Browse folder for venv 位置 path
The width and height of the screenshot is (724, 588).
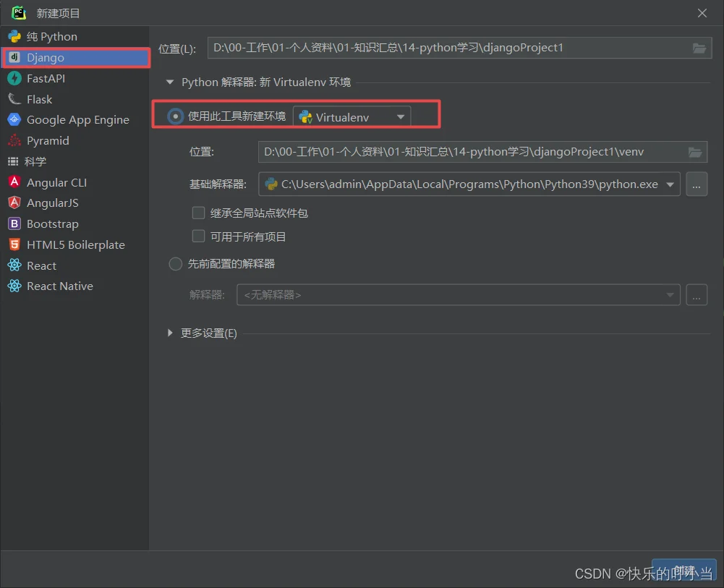point(695,152)
